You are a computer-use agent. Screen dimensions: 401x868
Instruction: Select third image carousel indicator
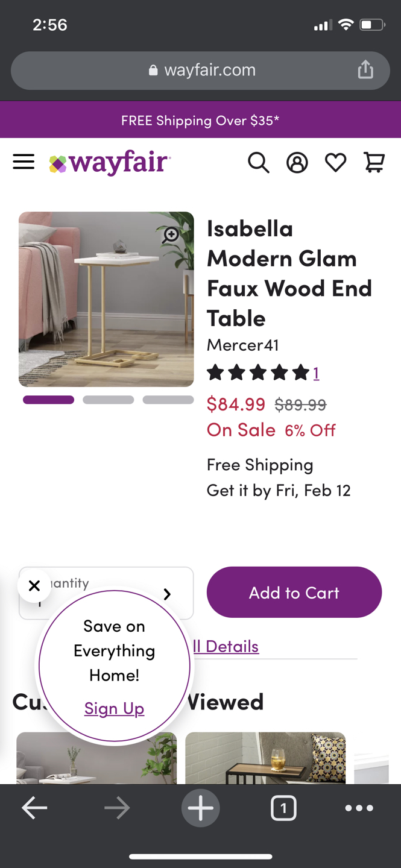click(168, 400)
